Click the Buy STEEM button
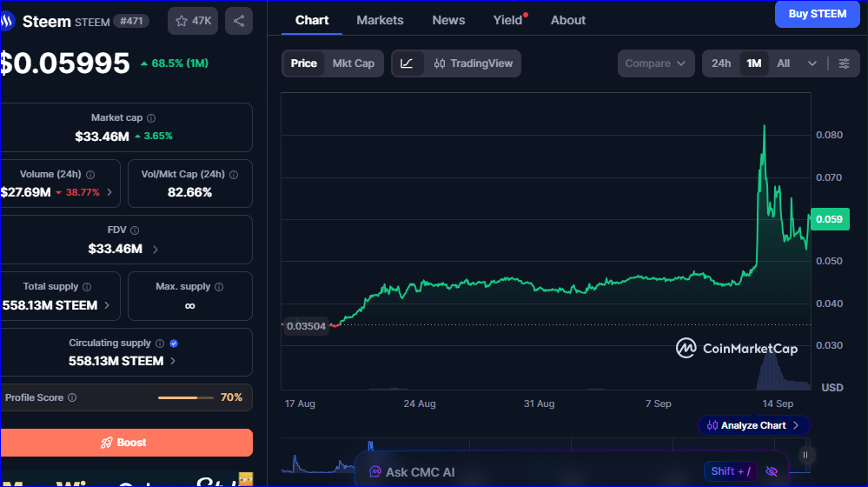Screen dimensions: 868x487 tap(817, 14)
